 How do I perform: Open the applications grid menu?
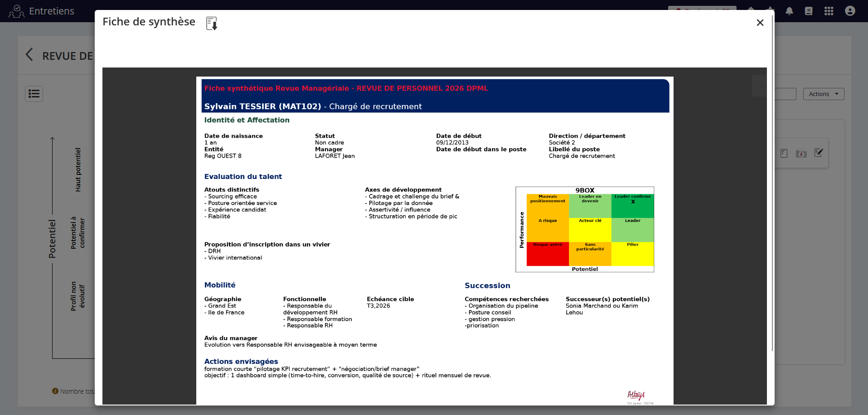pos(829,11)
